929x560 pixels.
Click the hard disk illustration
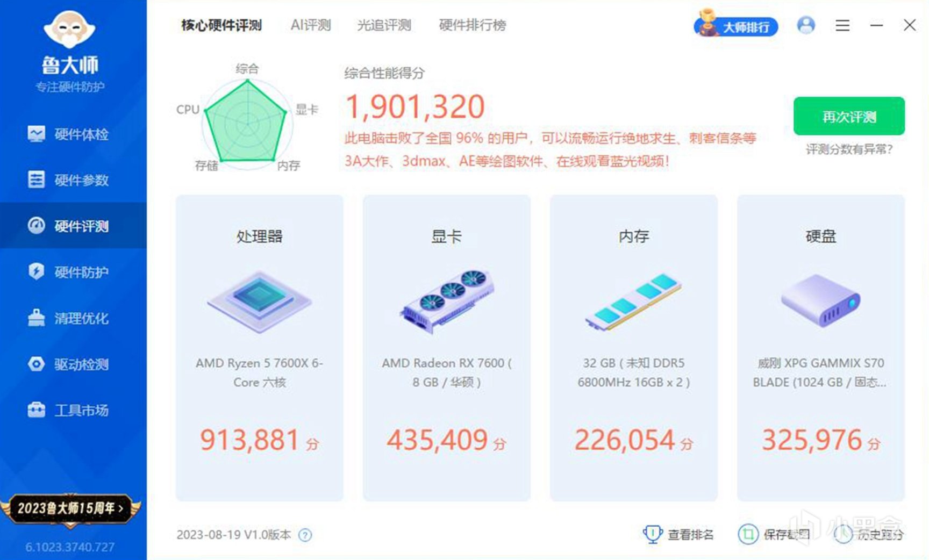(821, 300)
